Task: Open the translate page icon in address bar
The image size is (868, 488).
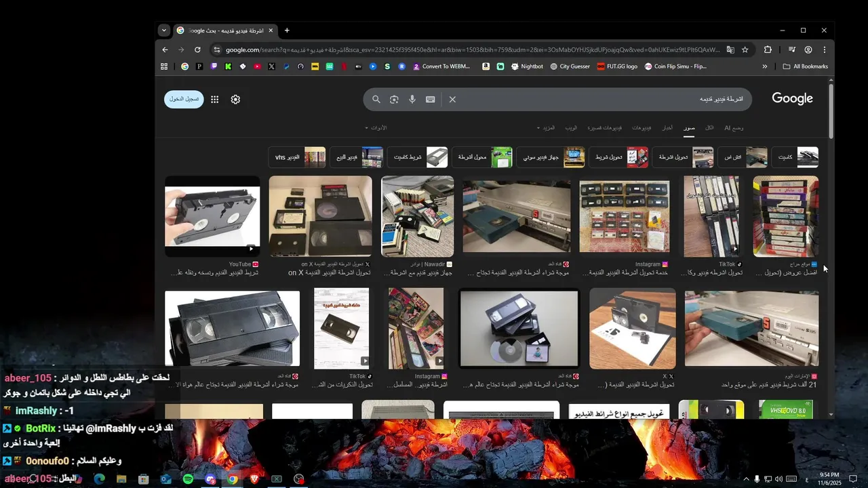Action: (x=730, y=49)
